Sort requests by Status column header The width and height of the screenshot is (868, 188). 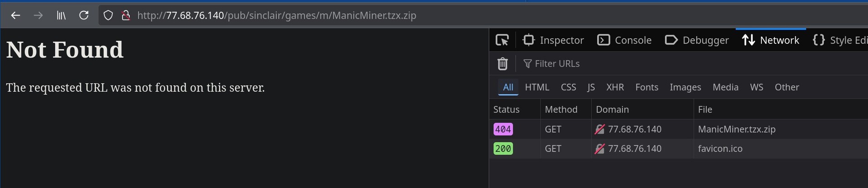click(x=506, y=109)
